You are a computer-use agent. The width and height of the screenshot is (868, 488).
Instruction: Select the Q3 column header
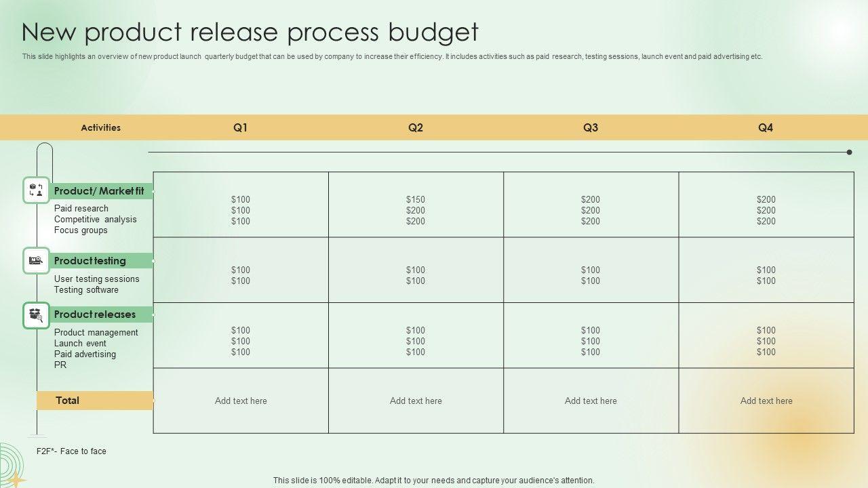(x=591, y=127)
